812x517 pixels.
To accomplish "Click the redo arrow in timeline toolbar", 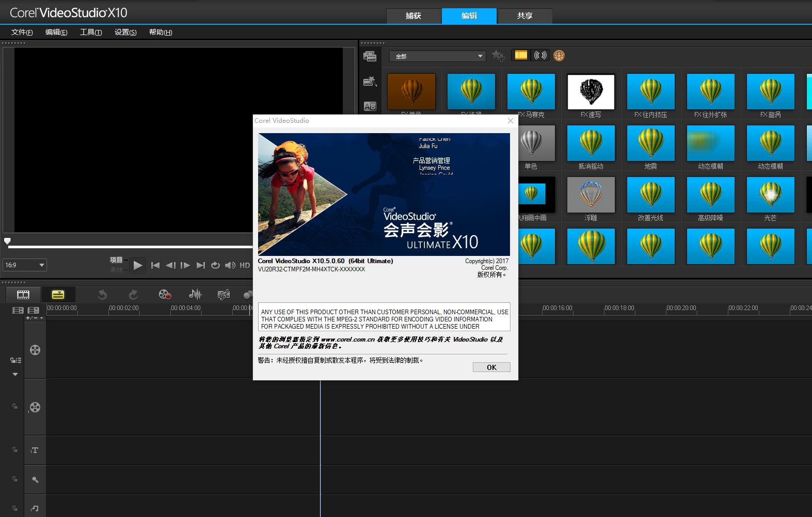I will pos(133,295).
